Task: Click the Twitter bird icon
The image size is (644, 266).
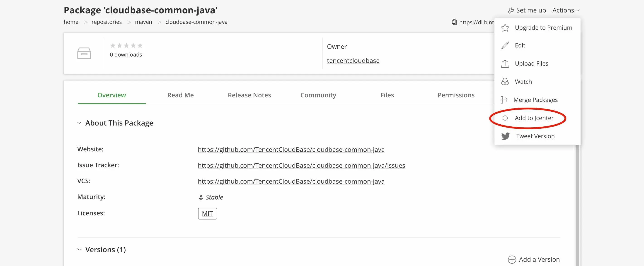Action: coord(506,136)
